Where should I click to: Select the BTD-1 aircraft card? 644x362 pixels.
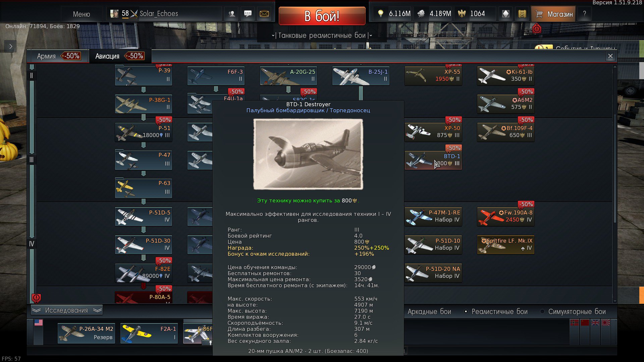pyautogui.click(x=433, y=160)
